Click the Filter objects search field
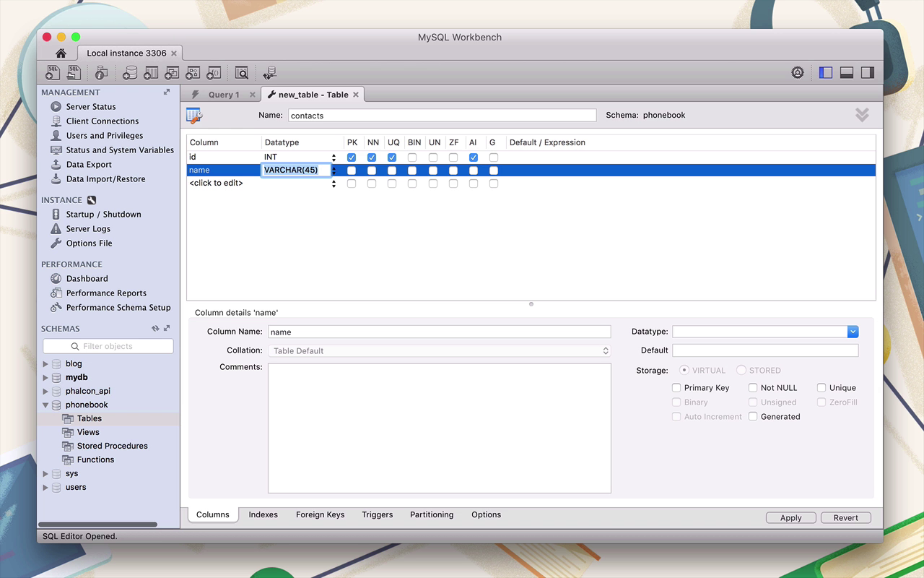Viewport: 924px width, 578px height. [x=108, y=346]
